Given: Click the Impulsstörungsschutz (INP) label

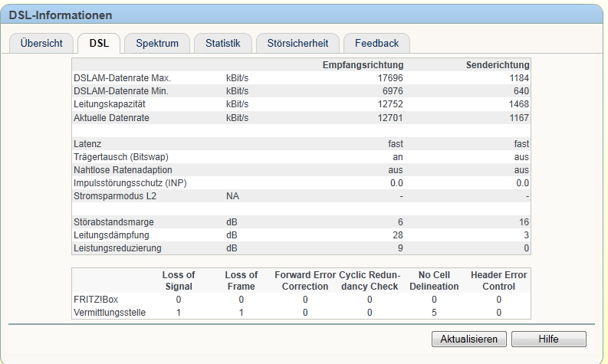Looking at the screenshot, I should 130,183.
